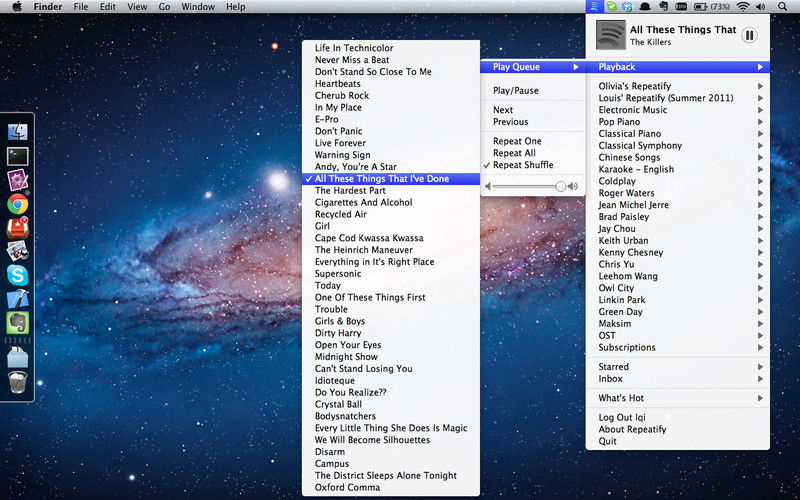
Task: Open Skype from the dock
Action: click(x=17, y=276)
